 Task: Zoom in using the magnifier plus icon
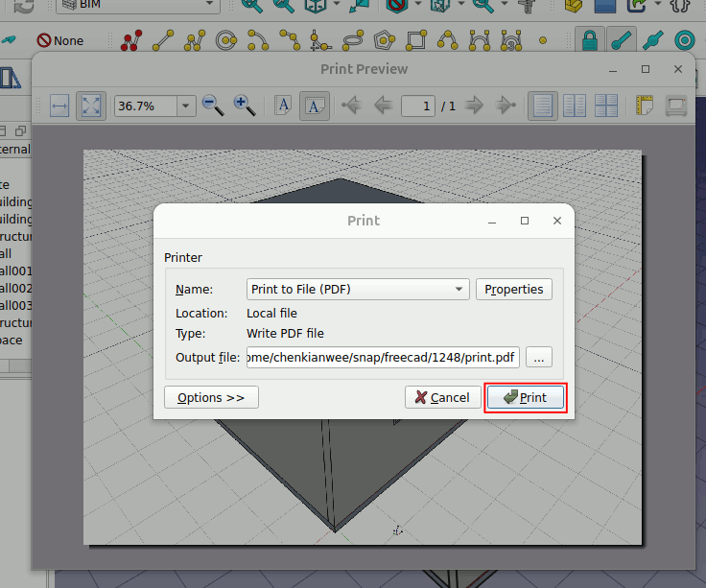(x=244, y=106)
